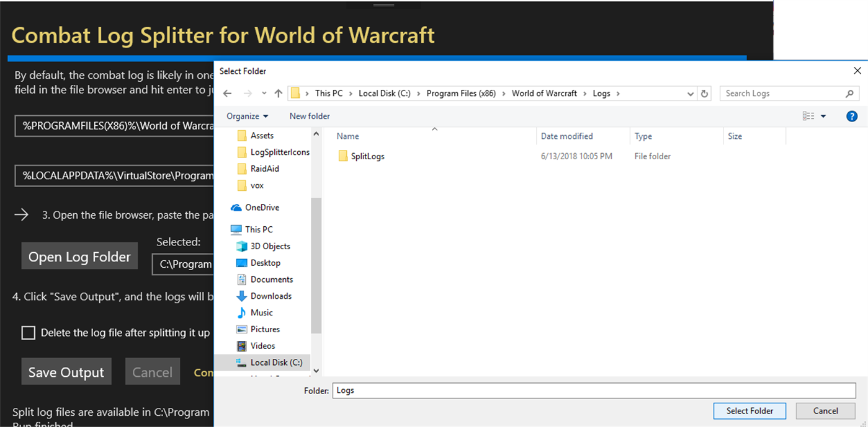Select World of Warcraft breadcrumb segment
Screen dimensions: 868x427
pos(544,94)
